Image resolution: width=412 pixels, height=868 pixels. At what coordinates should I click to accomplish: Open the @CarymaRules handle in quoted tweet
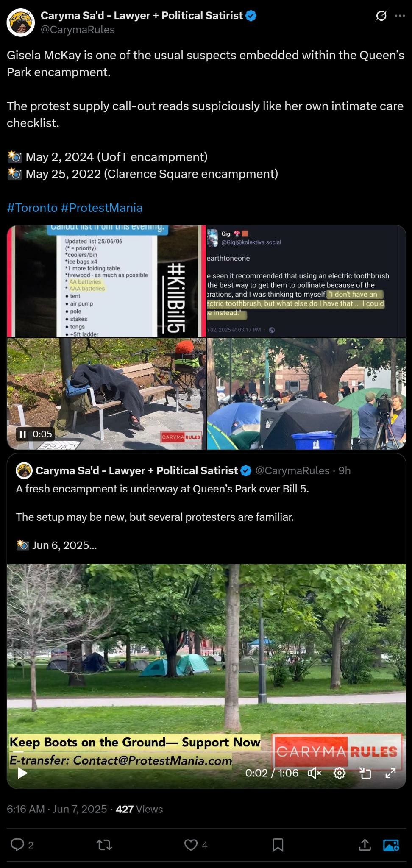click(x=292, y=470)
